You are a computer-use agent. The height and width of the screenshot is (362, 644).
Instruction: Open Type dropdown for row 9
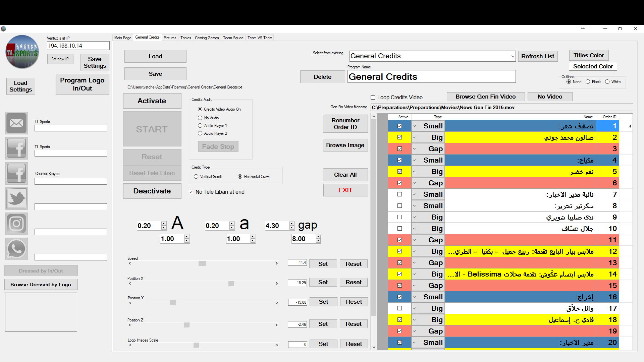414,217
